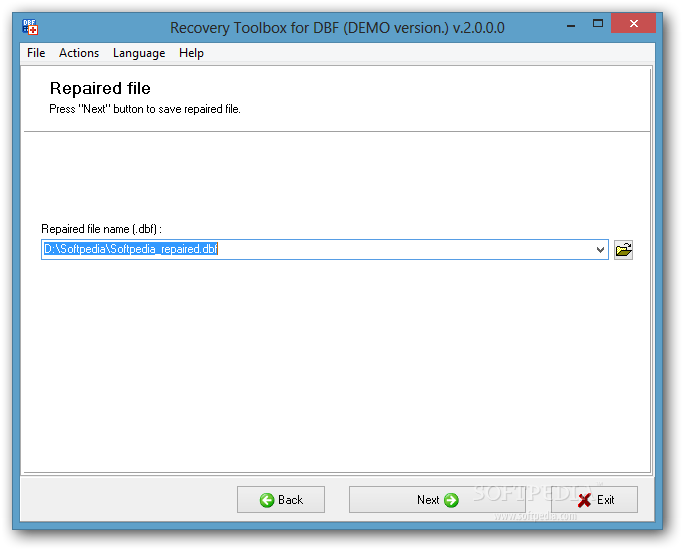Minimize the Recovery Toolbox window

(571, 25)
